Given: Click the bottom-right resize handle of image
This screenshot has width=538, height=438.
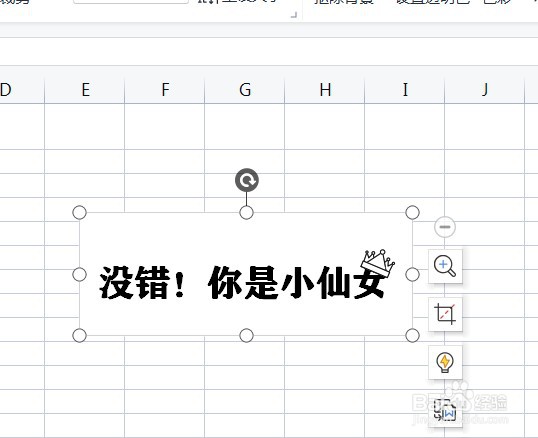Looking at the screenshot, I should click(x=412, y=335).
